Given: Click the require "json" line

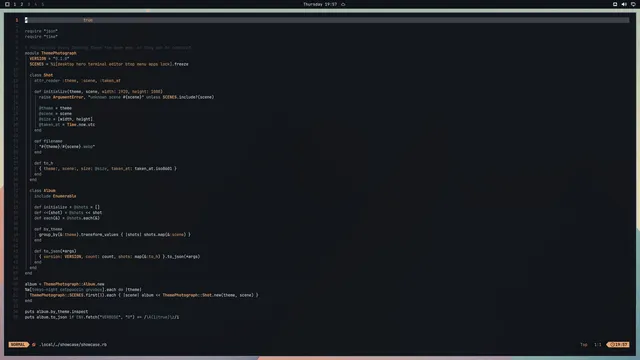Looking at the screenshot, I should (x=41, y=31).
